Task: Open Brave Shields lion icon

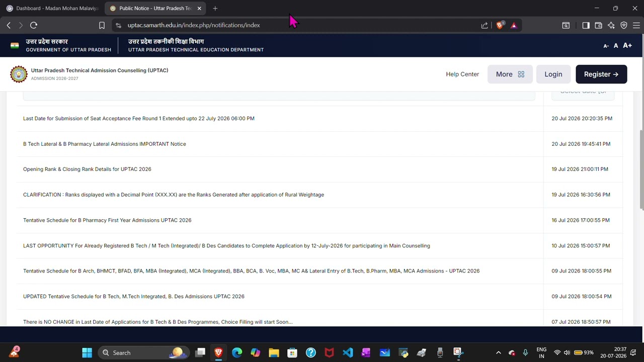Action: pyautogui.click(x=500, y=25)
